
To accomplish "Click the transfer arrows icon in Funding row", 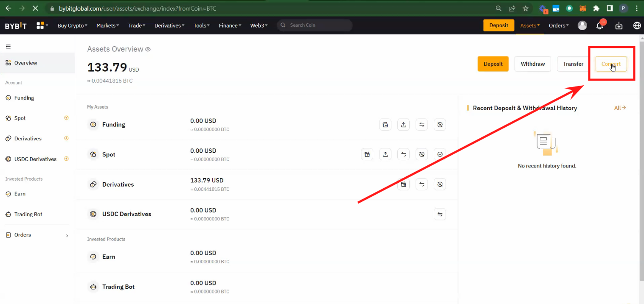I will click(x=422, y=125).
